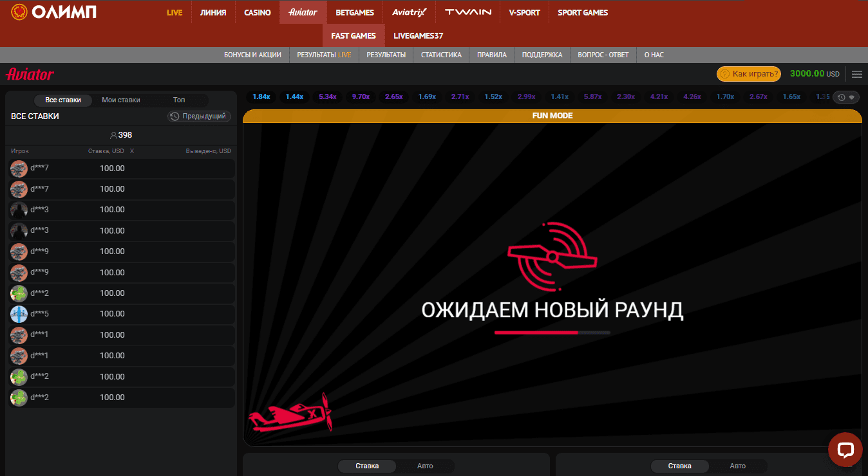
Task: Click the Как играть? help button
Action: point(749,74)
